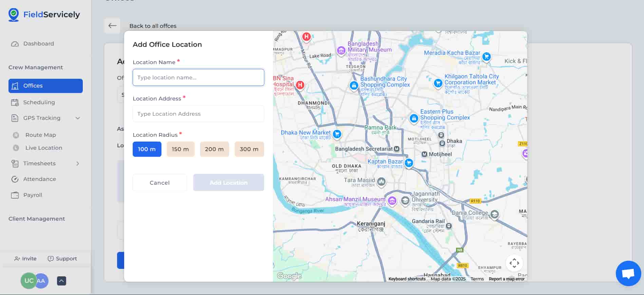Image resolution: width=644 pixels, height=295 pixels.
Task: Click the Live Location circle icon
Action: pos(16,148)
